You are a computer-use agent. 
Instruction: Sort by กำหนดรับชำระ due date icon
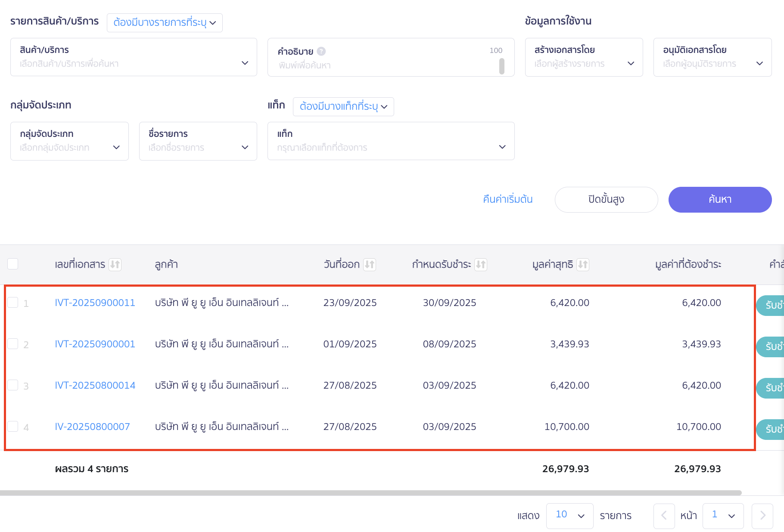(481, 264)
